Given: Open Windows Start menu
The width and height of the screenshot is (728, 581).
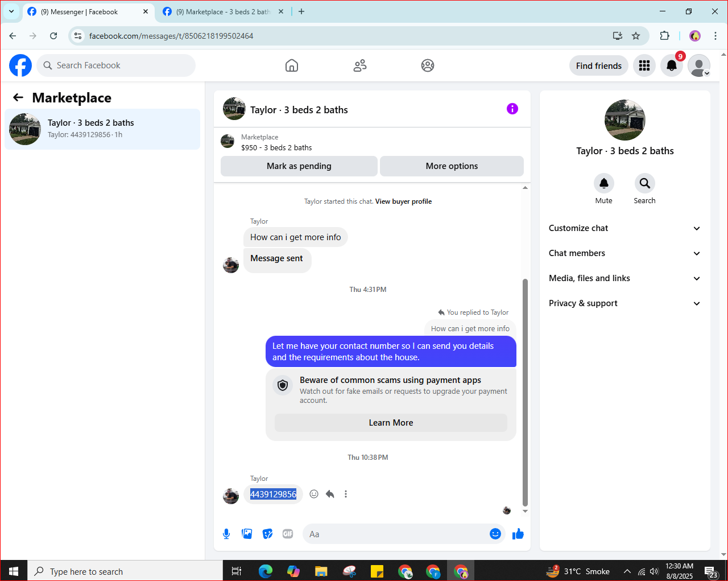Looking at the screenshot, I should pyautogui.click(x=14, y=571).
